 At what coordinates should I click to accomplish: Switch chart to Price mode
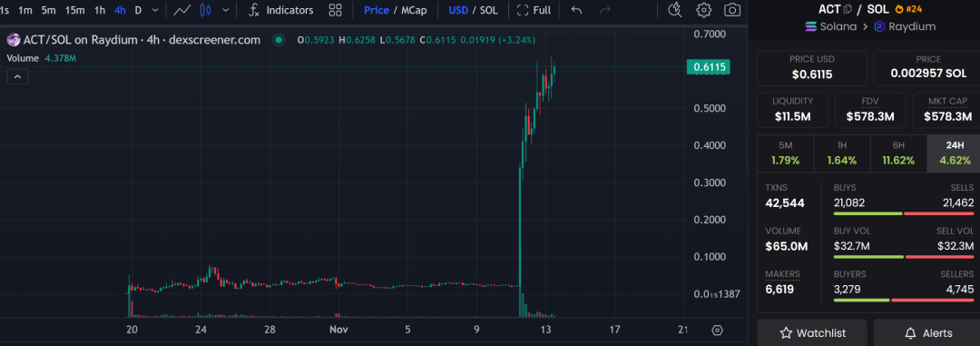(x=377, y=10)
